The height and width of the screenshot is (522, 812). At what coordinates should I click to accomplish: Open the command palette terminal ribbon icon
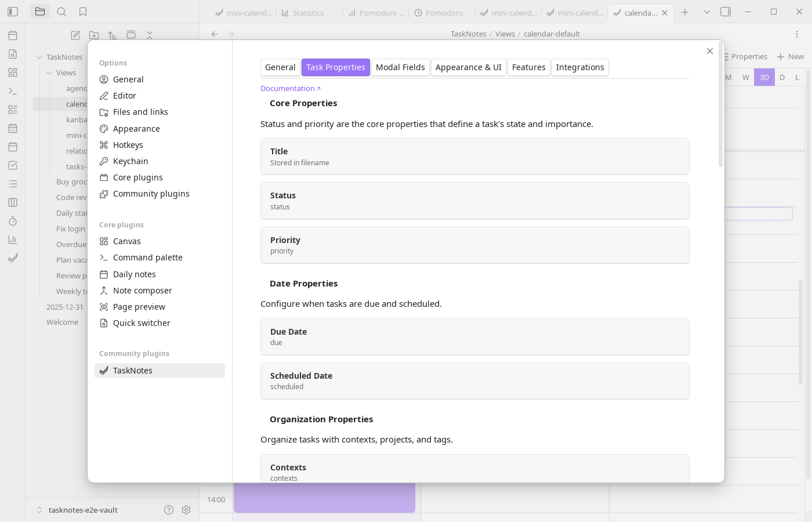coord(12,91)
